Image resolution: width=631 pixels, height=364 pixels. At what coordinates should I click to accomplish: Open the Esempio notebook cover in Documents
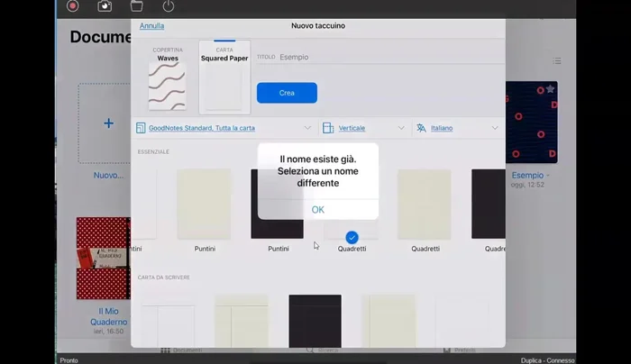point(532,123)
